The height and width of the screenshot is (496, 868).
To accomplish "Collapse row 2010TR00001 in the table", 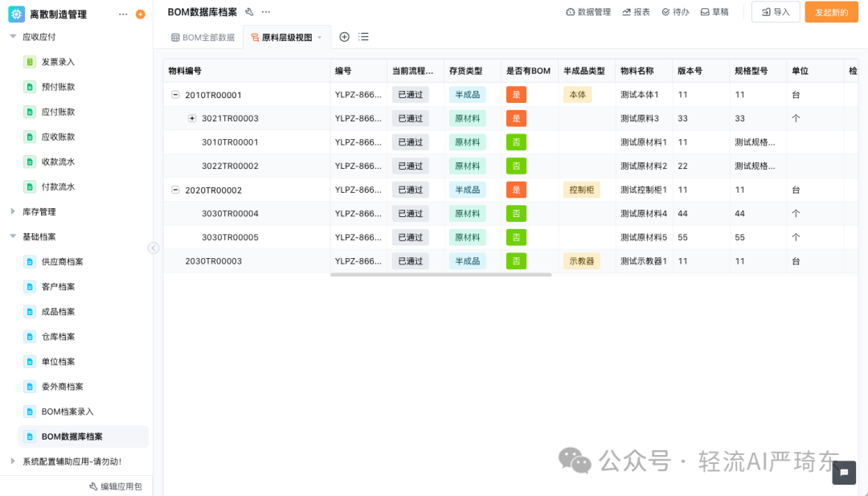I will (x=175, y=94).
